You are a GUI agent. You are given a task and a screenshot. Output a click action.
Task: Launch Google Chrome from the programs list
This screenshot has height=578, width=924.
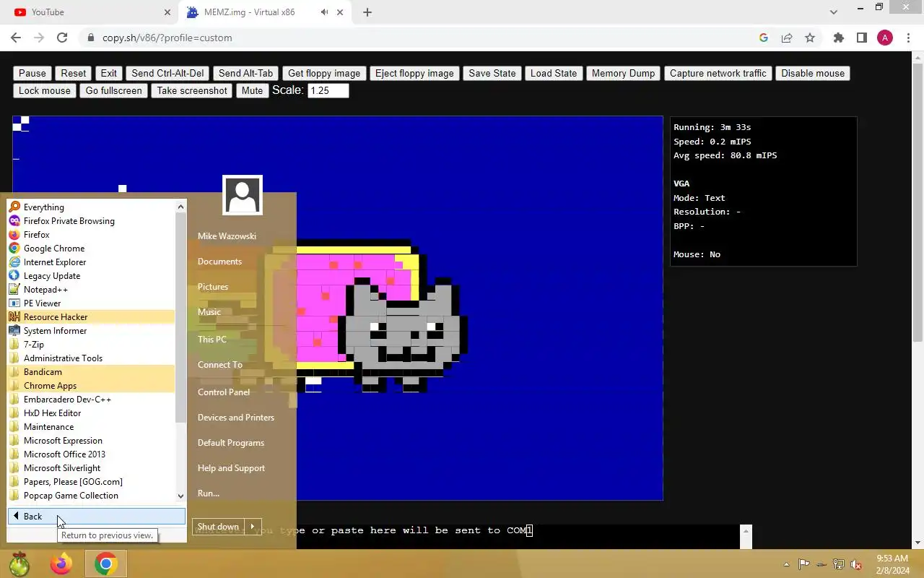click(91, 249)
